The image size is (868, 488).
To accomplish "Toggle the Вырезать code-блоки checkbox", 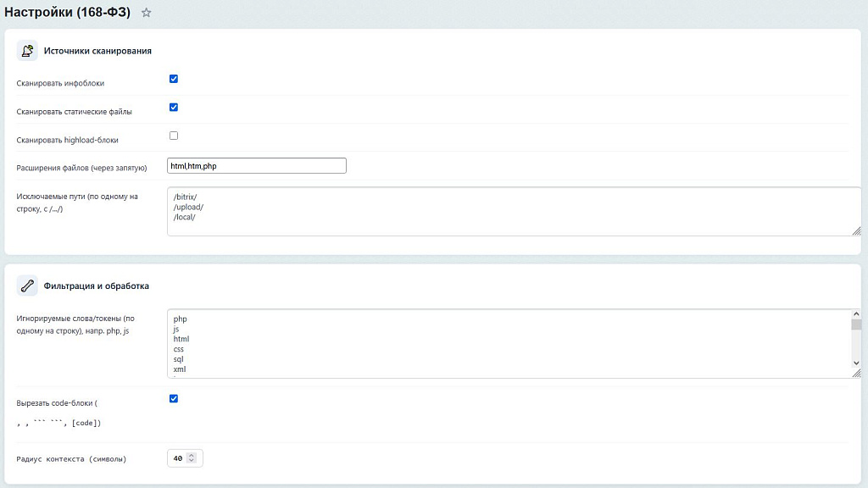I will tap(174, 398).
